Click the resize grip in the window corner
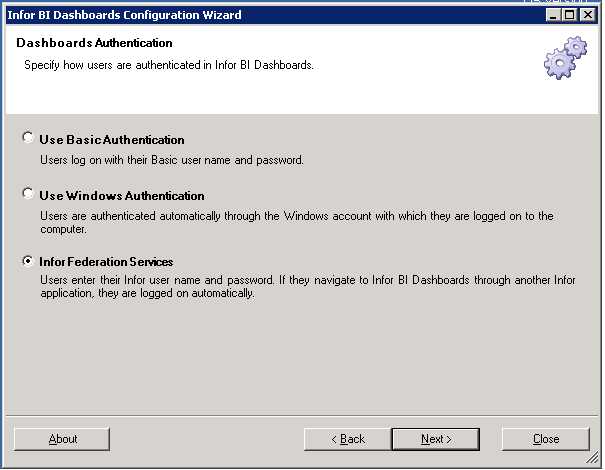 (592, 458)
